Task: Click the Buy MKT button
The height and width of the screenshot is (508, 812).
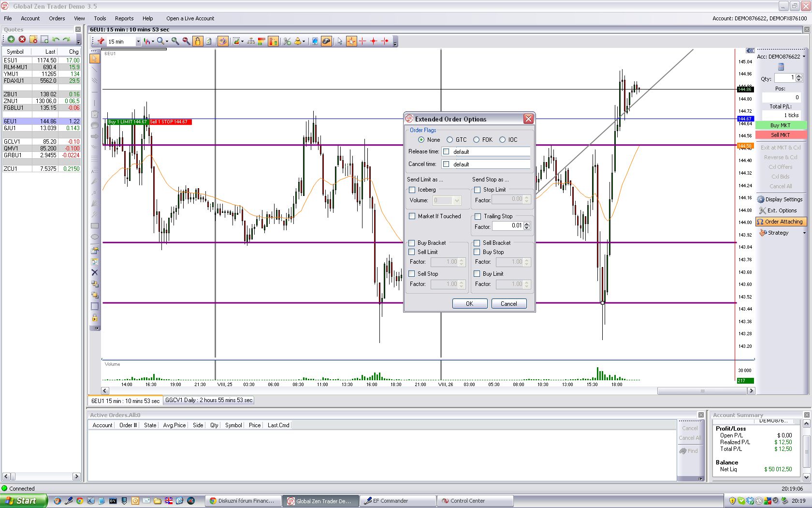Action: [781, 125]
